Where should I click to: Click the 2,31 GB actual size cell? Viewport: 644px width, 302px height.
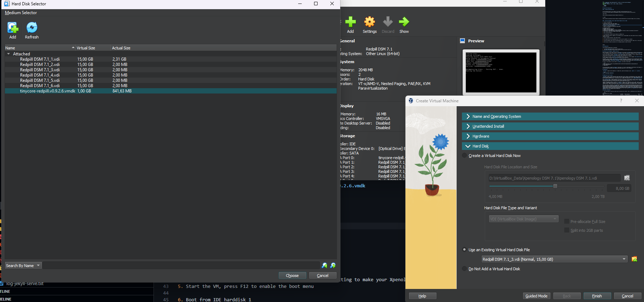119,59
